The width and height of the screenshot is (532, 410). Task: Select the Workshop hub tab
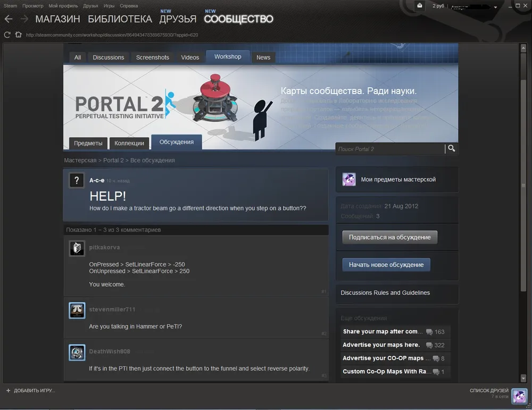tap(228, 56)
